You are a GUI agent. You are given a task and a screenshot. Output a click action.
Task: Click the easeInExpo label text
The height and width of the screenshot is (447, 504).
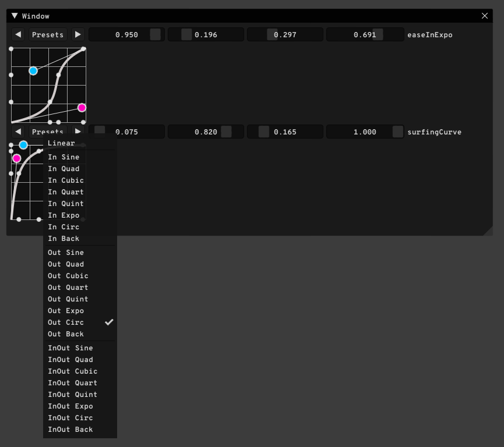click(x=430, y=35)
